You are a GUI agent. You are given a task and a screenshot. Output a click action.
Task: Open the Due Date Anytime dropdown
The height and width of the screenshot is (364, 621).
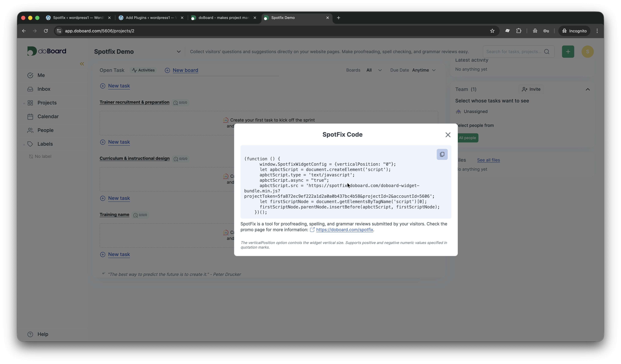[x=424, y=70]
